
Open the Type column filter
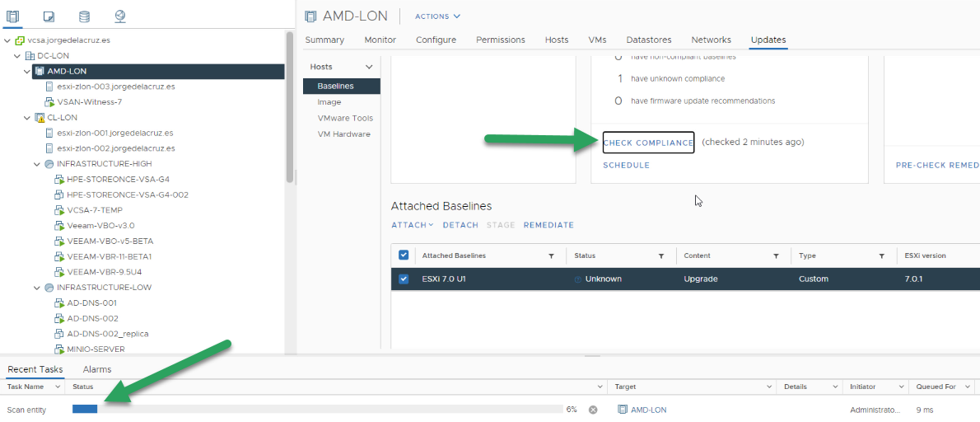881,256
